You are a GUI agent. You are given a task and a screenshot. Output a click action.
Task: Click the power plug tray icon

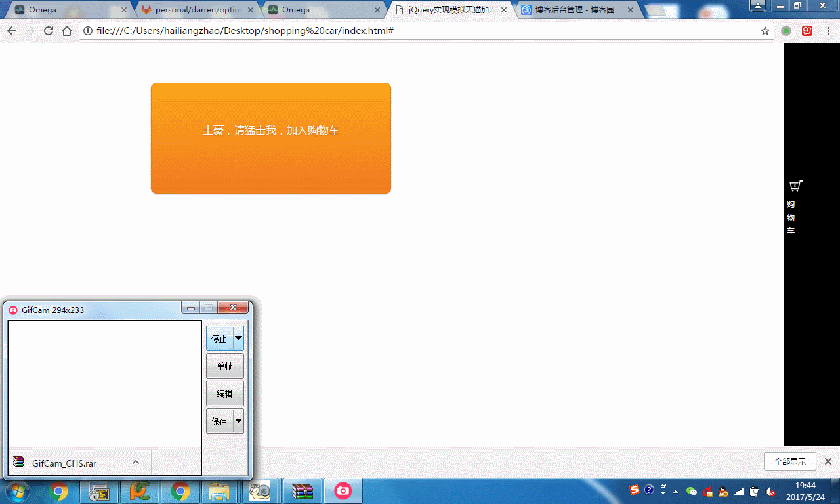click(x=755, y=491)
